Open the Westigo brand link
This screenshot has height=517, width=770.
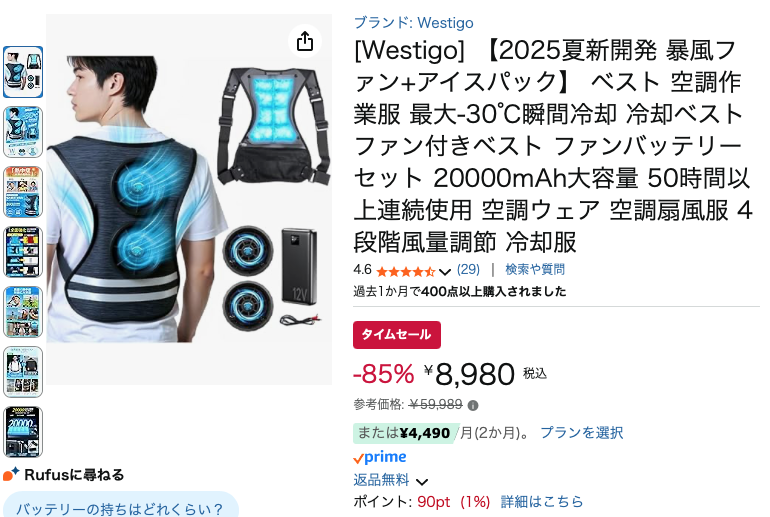(x=413, y=23)
